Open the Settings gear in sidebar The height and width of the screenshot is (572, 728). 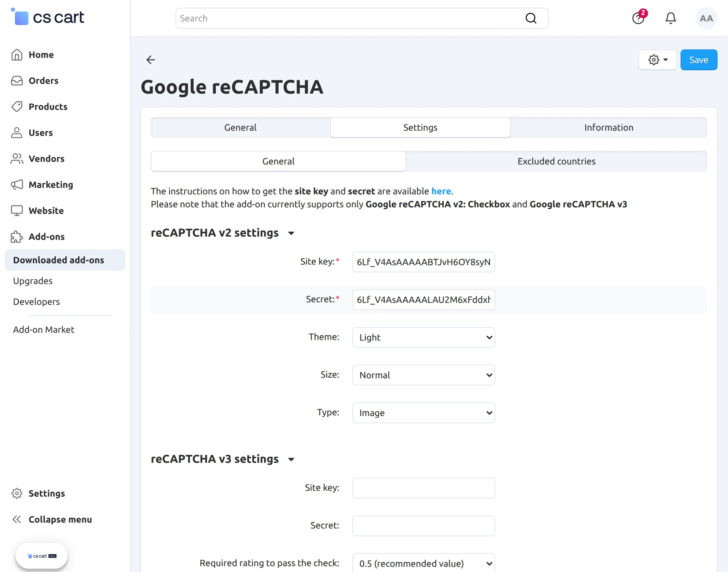(x=17, y=493)
